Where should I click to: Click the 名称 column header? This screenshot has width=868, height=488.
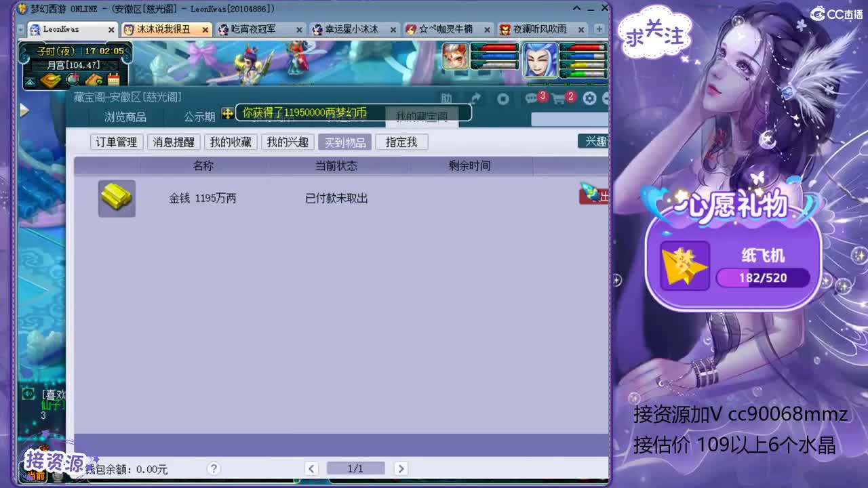[x=203, y=165]
